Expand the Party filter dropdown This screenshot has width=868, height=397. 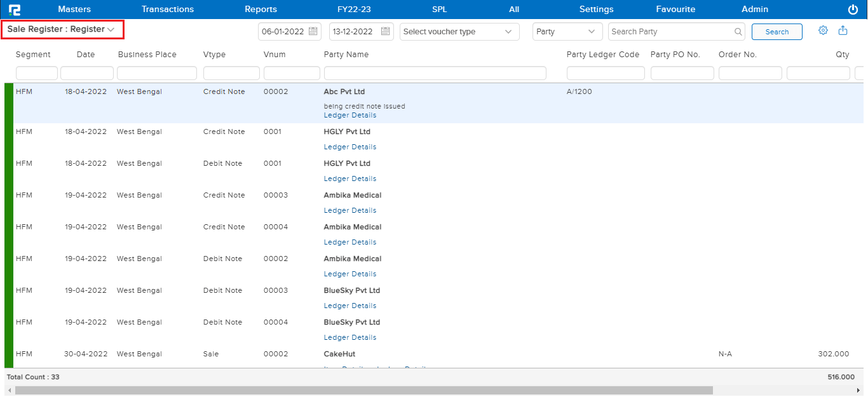click(x=567, y=32)
